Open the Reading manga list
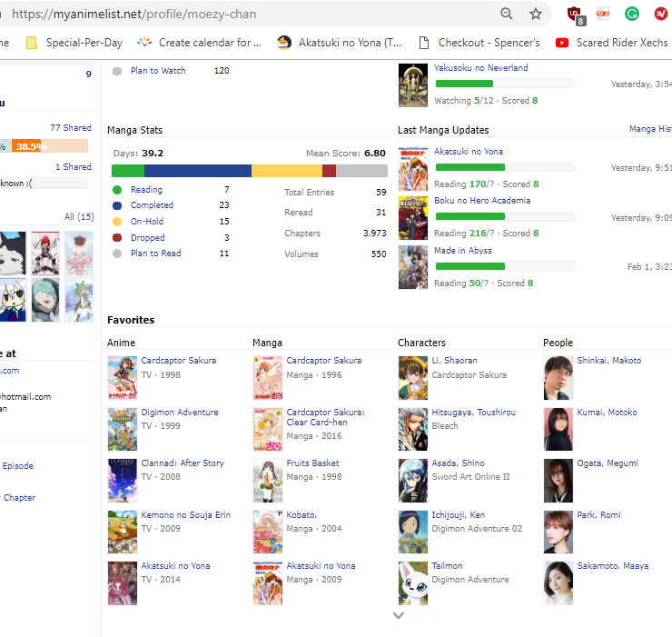This screenshot has height=637, width=672. [x=146, y=190]
